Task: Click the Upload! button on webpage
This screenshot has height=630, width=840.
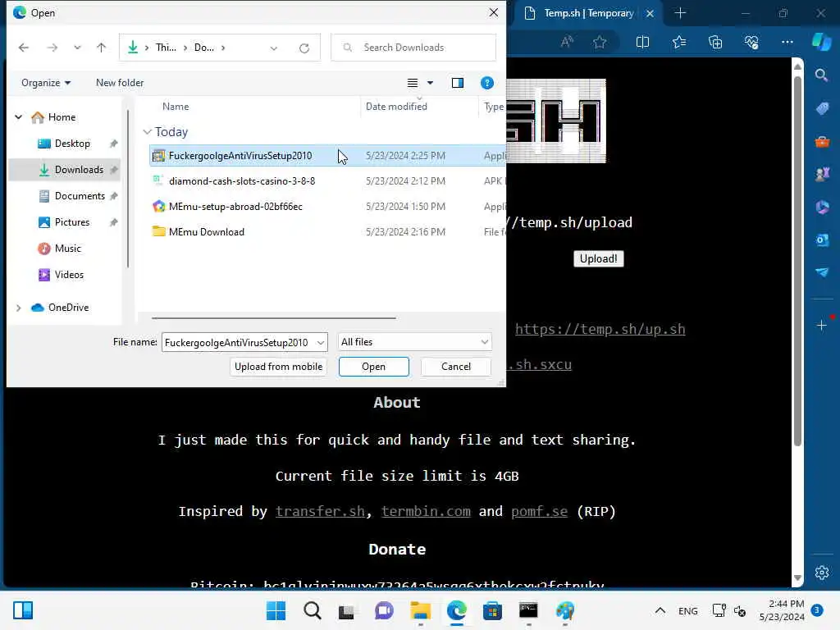Action: pos(598,258)
